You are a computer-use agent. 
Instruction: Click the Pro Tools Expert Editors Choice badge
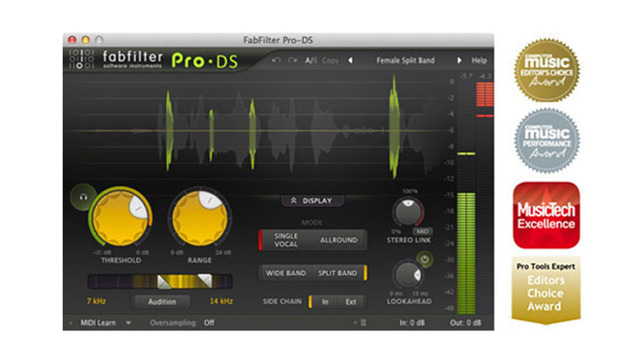coord(546,290)
